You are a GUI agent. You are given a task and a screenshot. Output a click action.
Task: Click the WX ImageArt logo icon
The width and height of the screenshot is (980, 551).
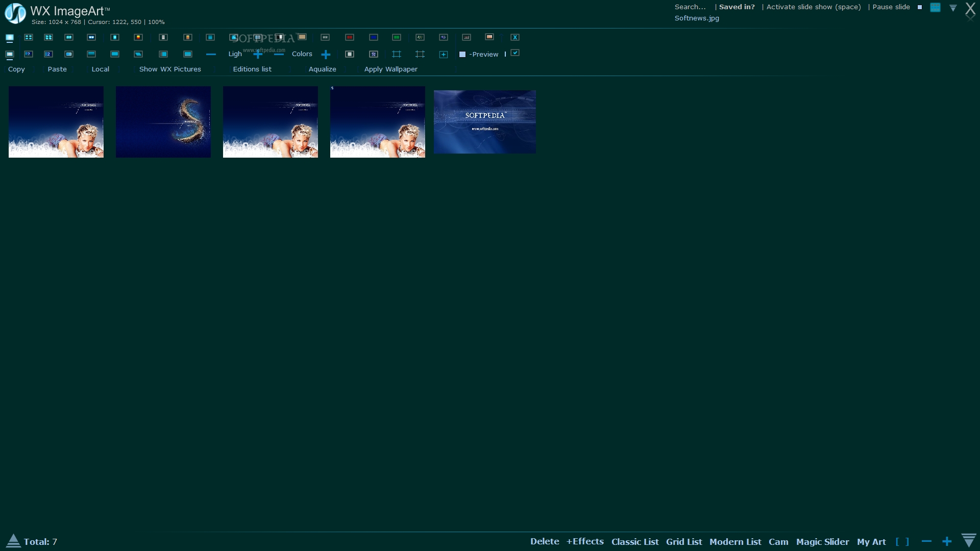15,13
